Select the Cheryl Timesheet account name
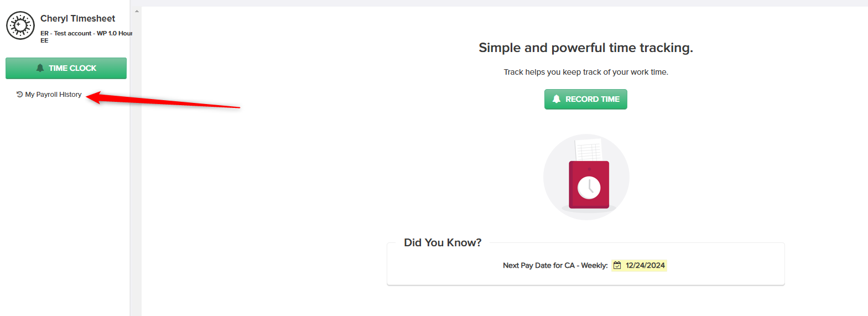This screenshot has width=868, height=316. point(78,19)
